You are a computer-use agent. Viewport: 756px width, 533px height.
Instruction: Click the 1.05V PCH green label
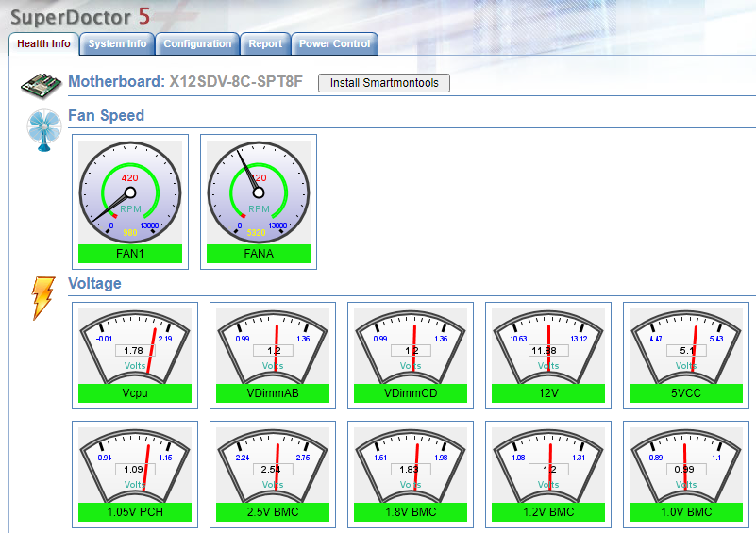(135, 512)
